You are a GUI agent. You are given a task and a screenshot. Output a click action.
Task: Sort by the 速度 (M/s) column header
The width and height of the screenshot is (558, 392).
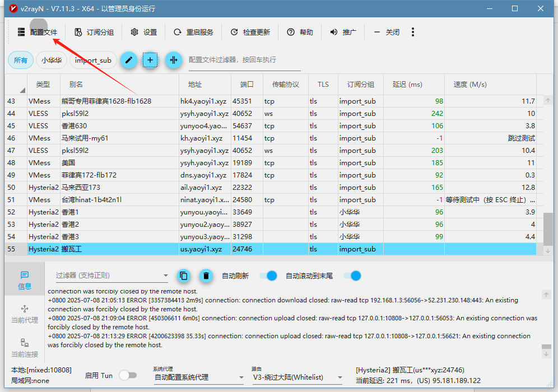tap(490, 85)
